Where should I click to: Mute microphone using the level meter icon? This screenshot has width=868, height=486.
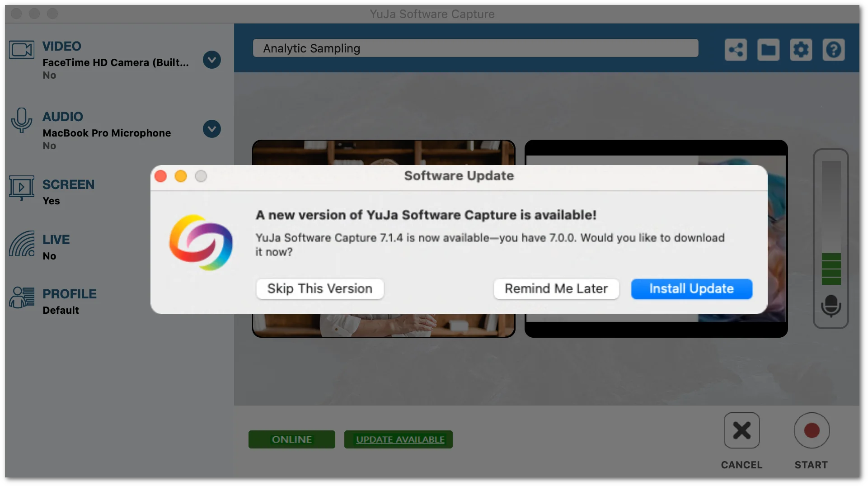[x=830, y=306]
